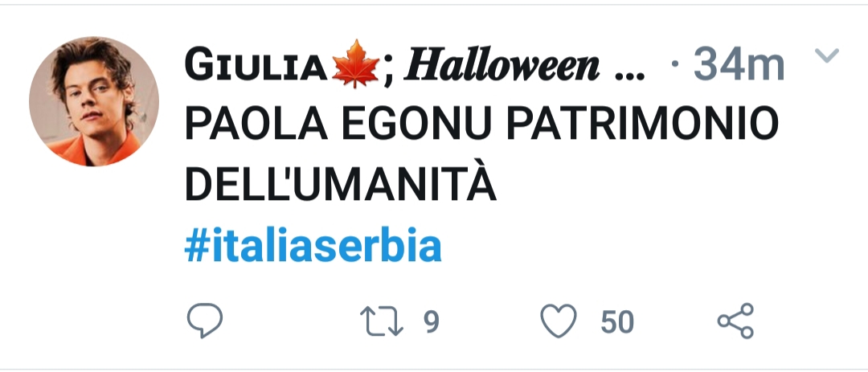Click the word PATRIMONIO in the tweet
Image resolution: width=868 pixels, height=372 pixels.
click(x=642, y=124)
